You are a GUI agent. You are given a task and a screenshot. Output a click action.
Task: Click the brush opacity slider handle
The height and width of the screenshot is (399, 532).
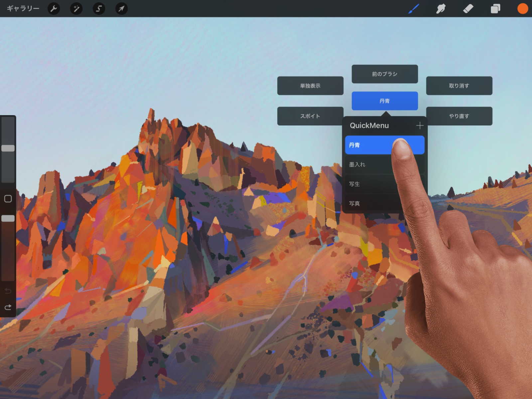[8, 218]
